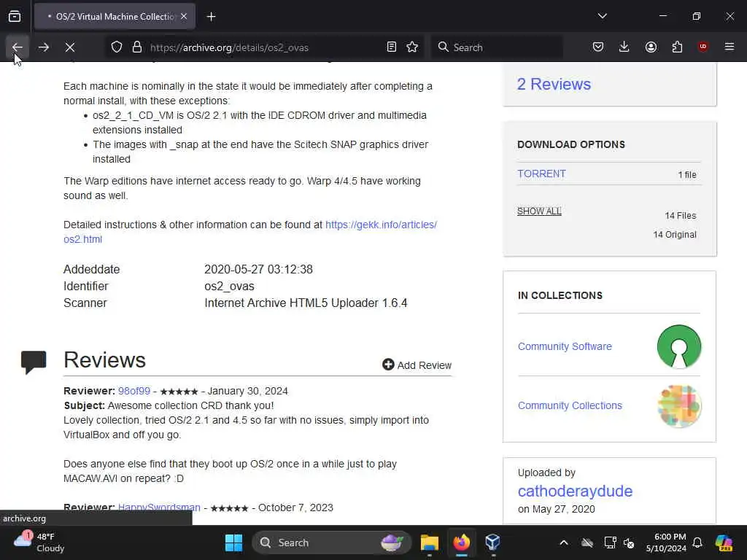Go forward with the forward arrow

[x=43, y=47]
